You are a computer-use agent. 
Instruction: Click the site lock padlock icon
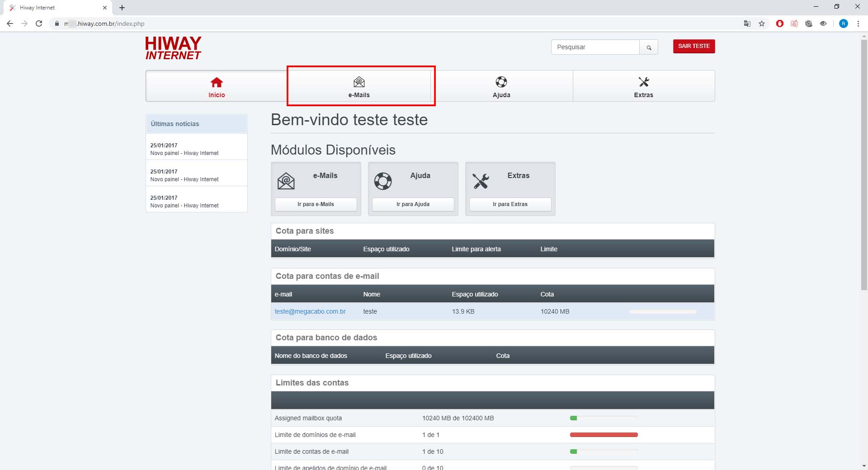pyautogui.click(x=57, y=23)
